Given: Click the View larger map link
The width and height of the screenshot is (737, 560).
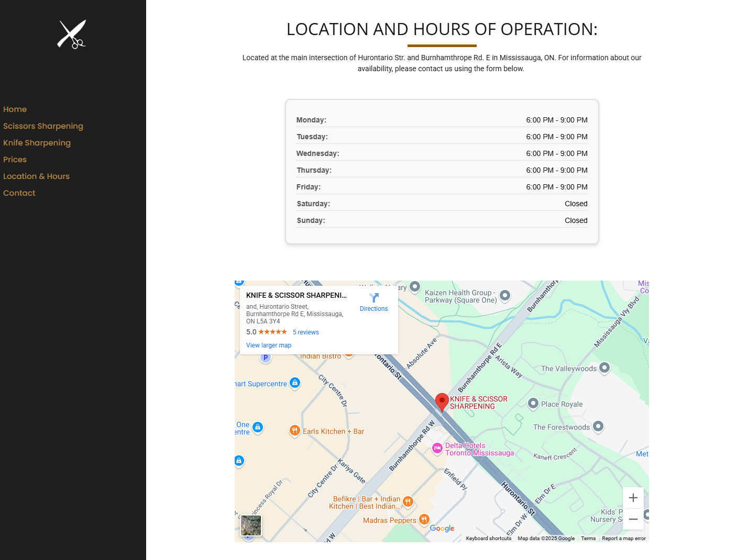Looking at the screenshot, I should 269,345.
